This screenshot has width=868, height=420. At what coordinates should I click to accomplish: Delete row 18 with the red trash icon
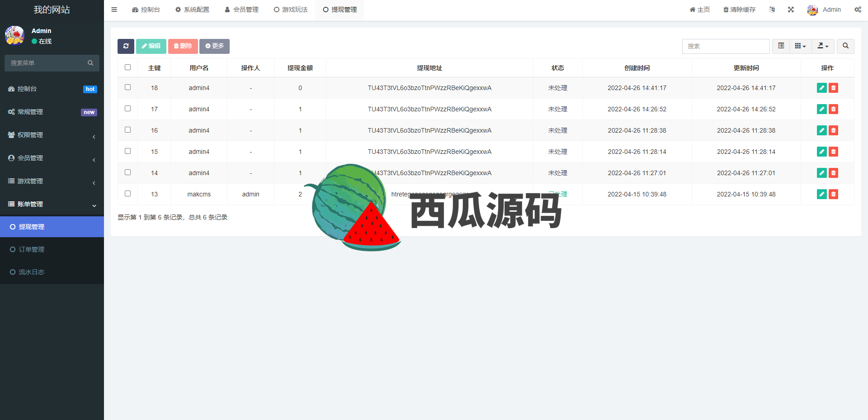(833, 88)
